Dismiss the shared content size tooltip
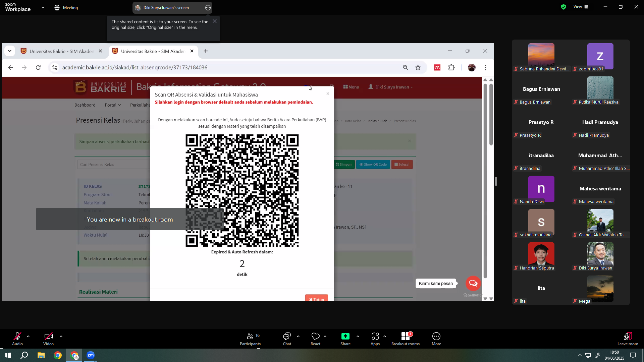644x362 pixels. pos(215,21)
